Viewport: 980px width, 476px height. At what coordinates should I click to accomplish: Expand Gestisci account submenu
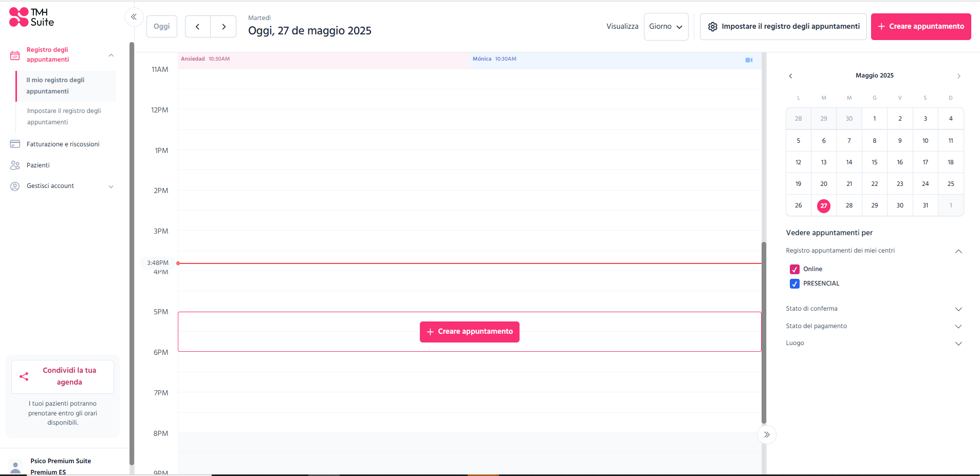[111, 186]
